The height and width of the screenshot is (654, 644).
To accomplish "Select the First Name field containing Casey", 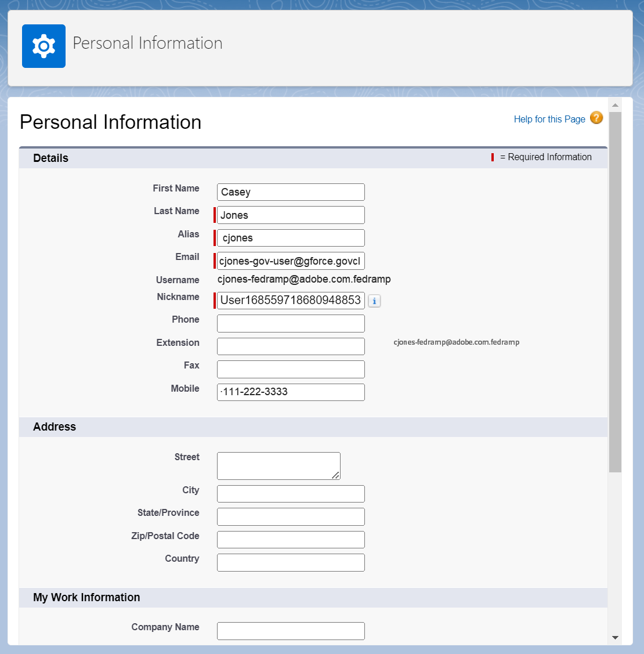I will tap(290, 191).
